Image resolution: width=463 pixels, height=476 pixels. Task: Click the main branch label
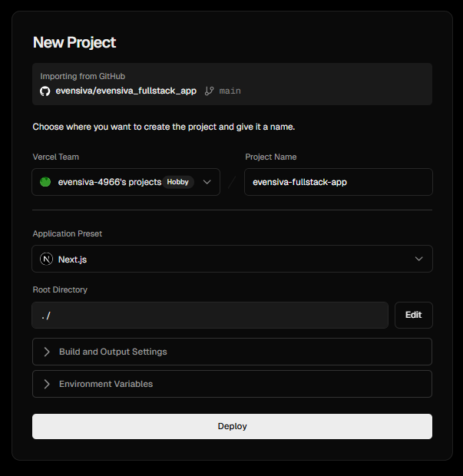pos(230,91)
